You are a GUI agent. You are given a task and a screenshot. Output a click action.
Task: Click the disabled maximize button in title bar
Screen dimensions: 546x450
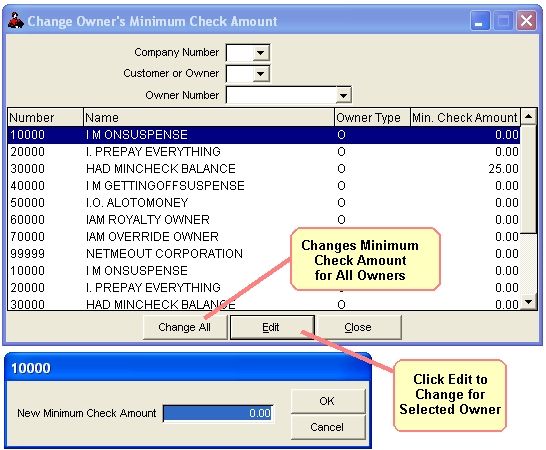(503, 21)
